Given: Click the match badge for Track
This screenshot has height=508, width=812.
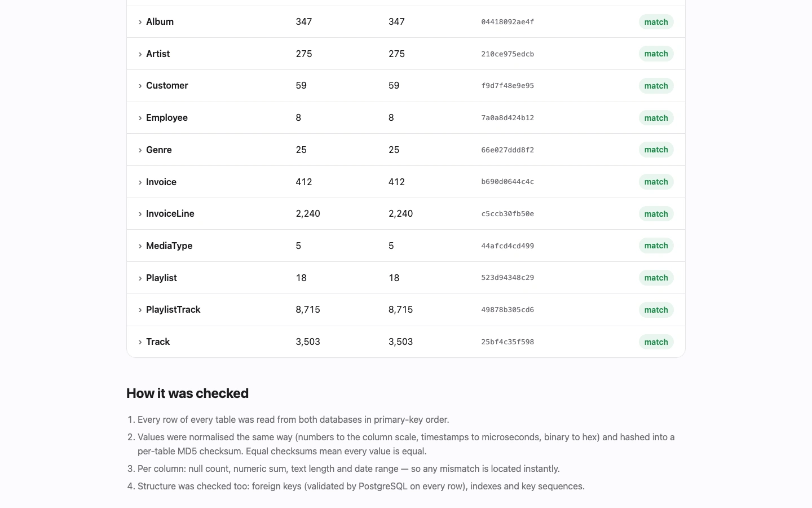Looking at the screenshot, I should [656, 342].
